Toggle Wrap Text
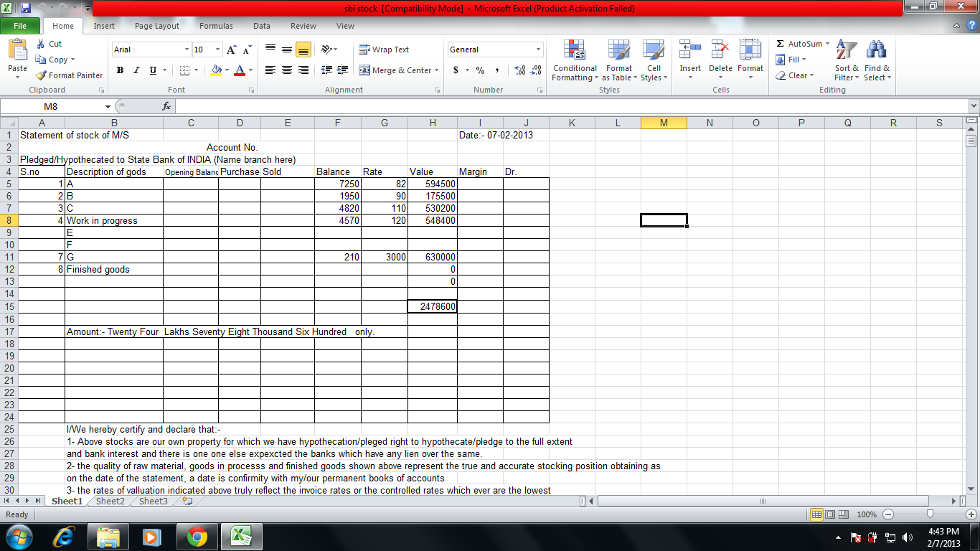The image size is (980, 551). pyautogui.click(x=384, y=50)
